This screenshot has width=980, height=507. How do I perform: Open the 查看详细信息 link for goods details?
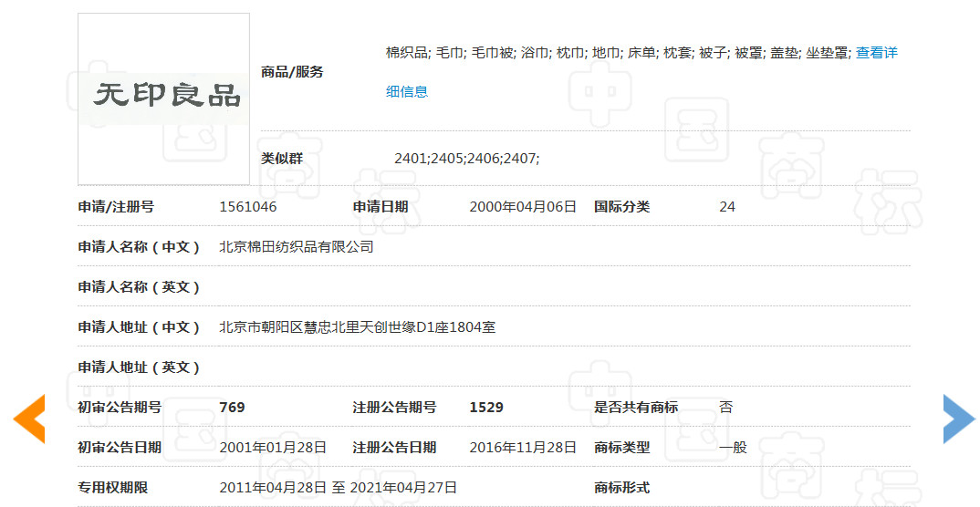tap(876, 53)
